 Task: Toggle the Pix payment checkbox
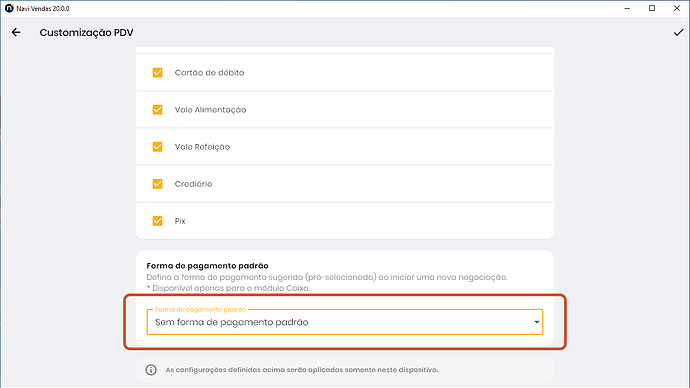tap(158, 221)
